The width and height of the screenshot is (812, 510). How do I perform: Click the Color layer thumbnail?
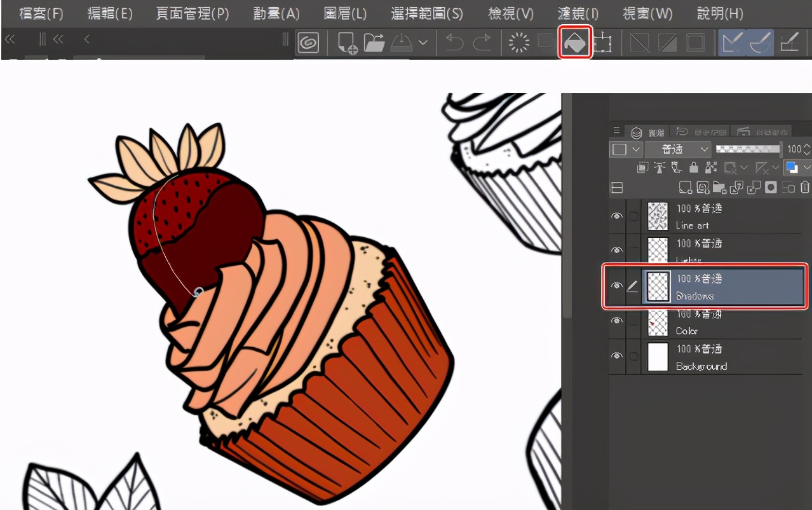(658, 322)
